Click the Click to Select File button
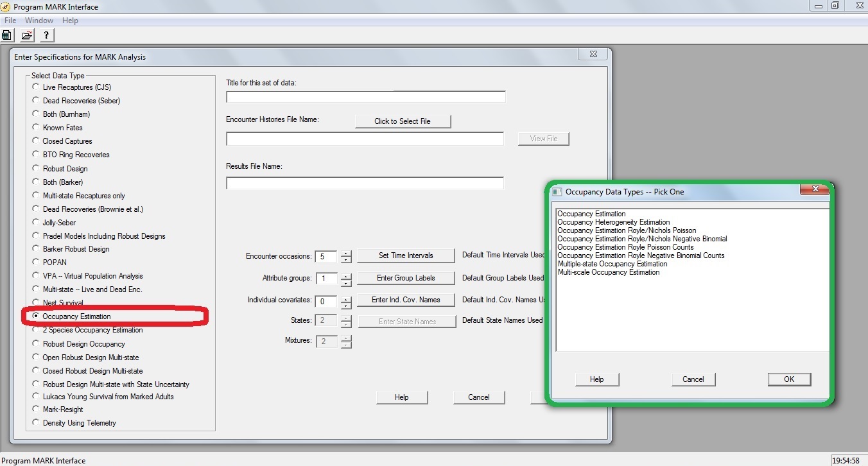Screen dimensions: 868x466 [x=403, y=121]
